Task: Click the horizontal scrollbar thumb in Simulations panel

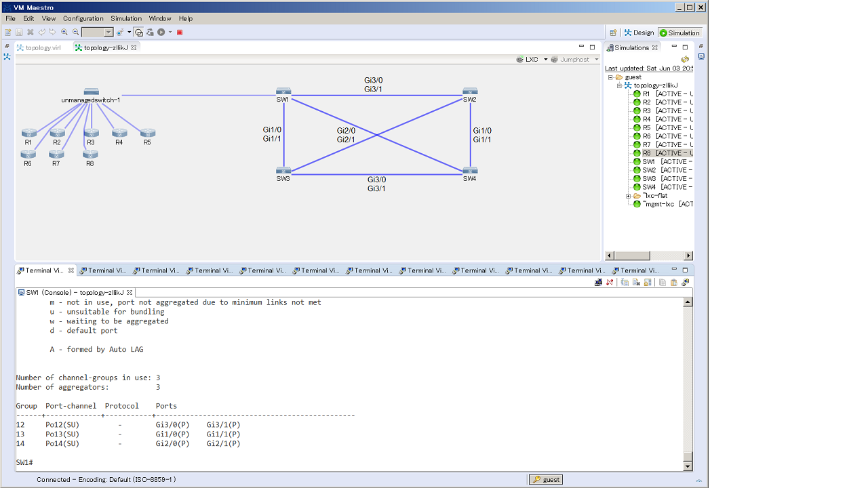Action: [631, 256]
